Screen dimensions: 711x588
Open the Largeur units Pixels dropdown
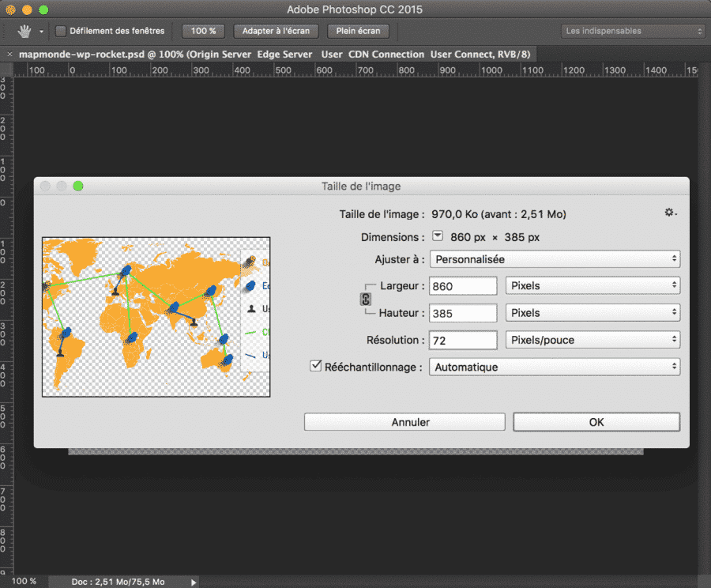(592, 285)
